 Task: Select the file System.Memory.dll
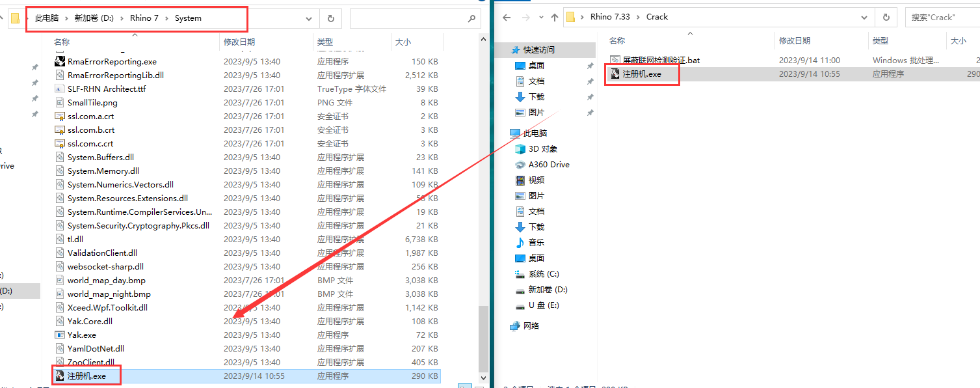(x=103, y=171)
